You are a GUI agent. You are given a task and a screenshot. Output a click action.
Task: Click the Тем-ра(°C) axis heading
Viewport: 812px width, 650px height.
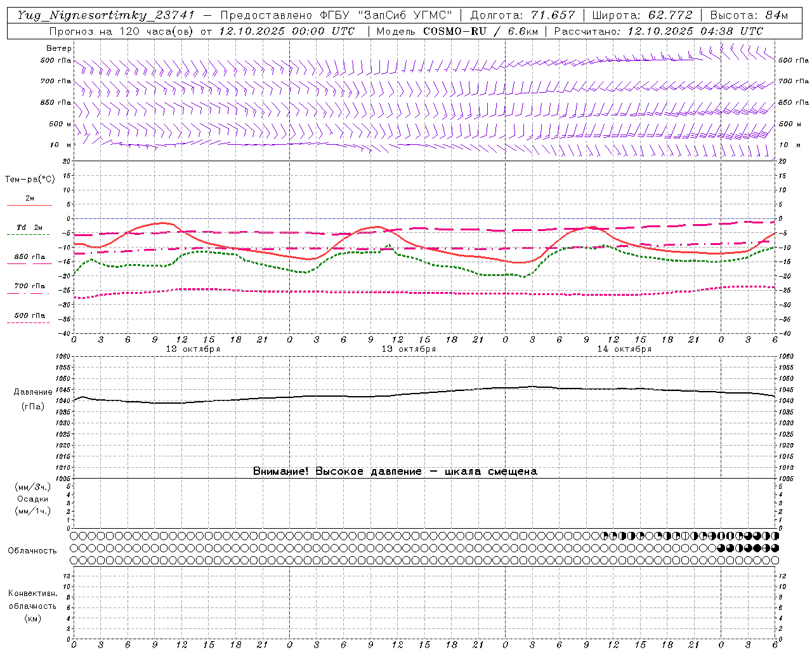[30, 179]
